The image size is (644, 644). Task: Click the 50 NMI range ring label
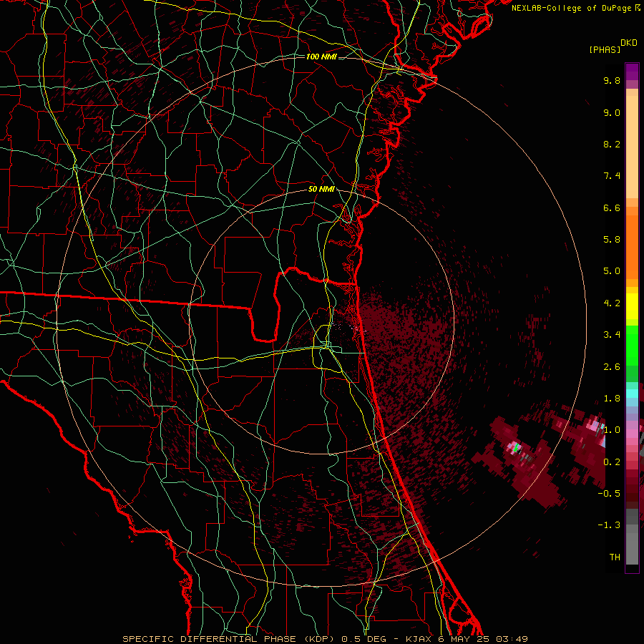tap(321, 190)
